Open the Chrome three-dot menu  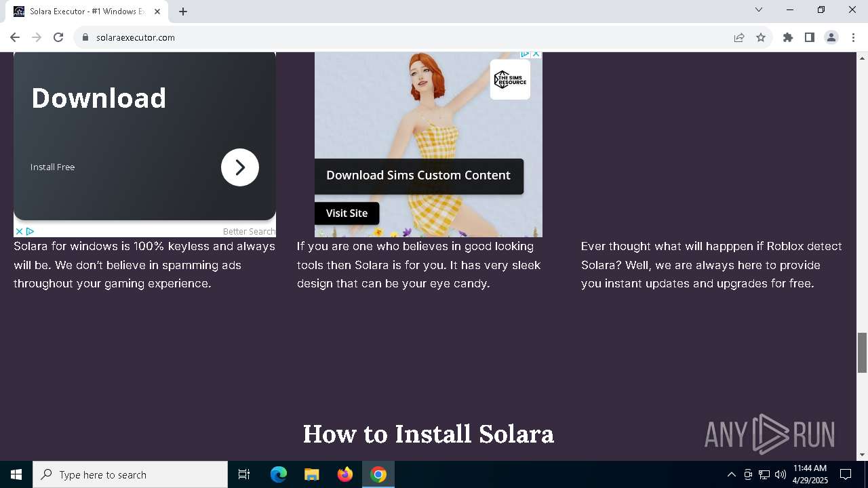pos(853,37)
